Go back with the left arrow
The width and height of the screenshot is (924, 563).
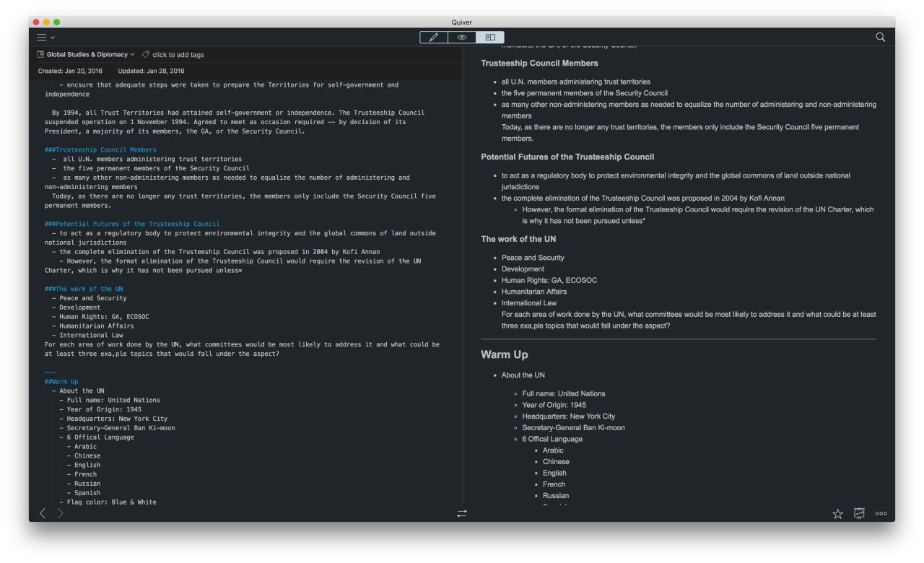pos(43,513)
